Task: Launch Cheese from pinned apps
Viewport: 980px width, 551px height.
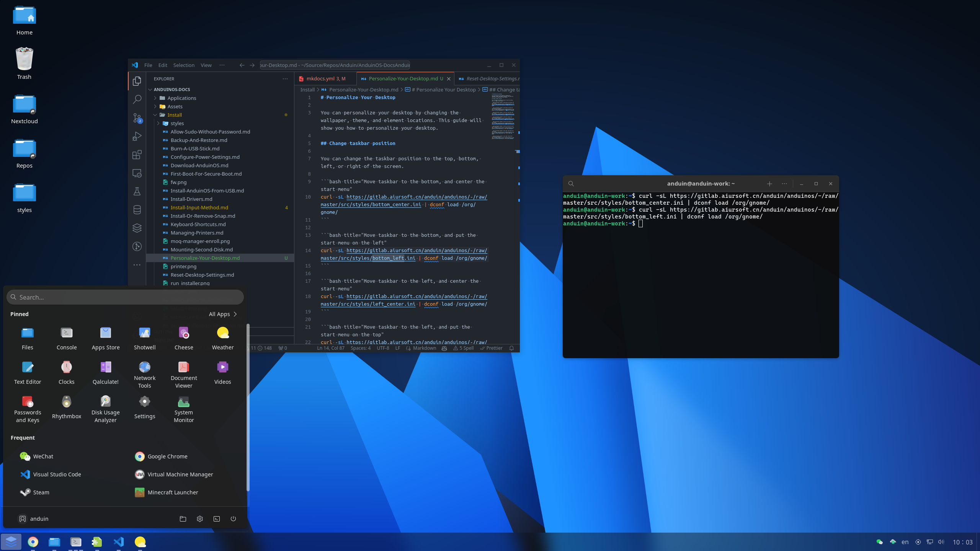Action: point(184,338)
